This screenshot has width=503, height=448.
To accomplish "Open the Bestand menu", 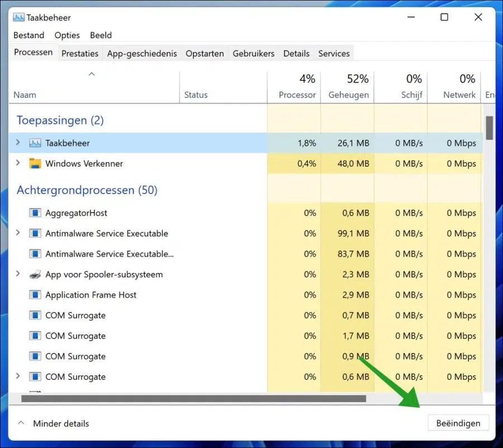I will pos(29,35).
